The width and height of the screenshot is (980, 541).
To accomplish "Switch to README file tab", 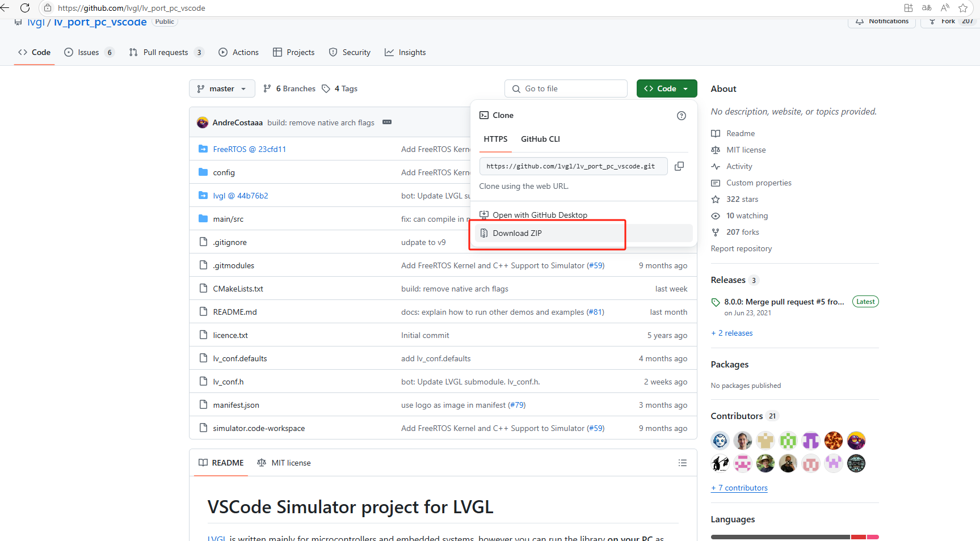I will tap(221, 463).
